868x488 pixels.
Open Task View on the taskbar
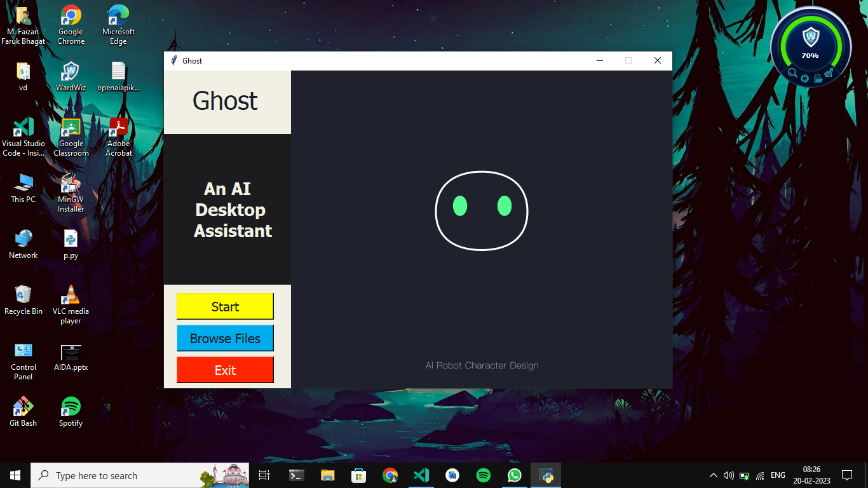(264, 475)
